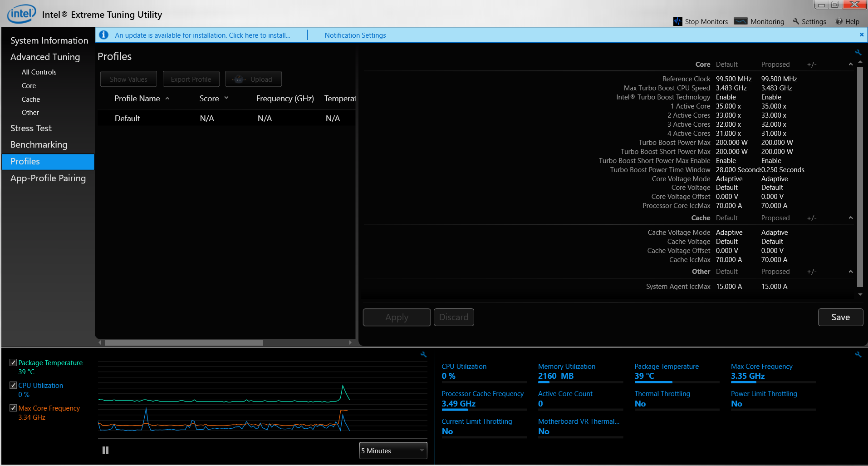Sort by Profile Name arrow
This screenshot has width=868, height=466.
(x=167, y=99)
